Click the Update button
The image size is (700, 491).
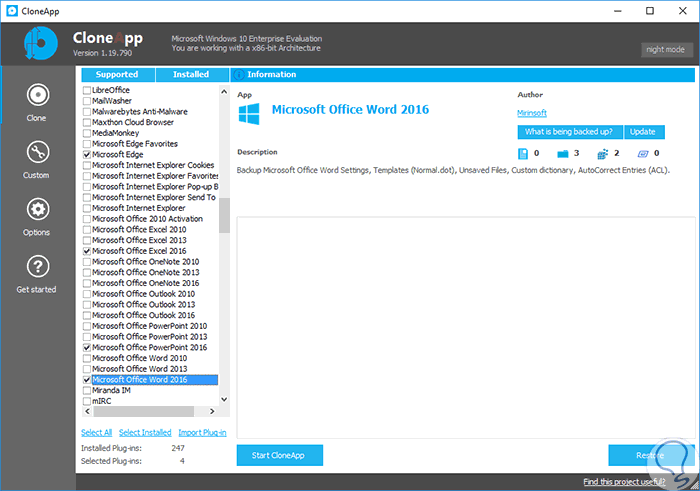tap(644, 132)
